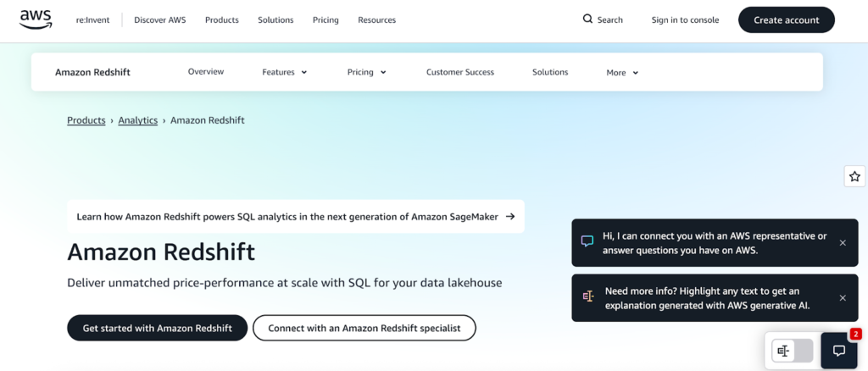Click the Search magnifier icon
This screenshot has width=868, height=371.
[x=587, y=19]
